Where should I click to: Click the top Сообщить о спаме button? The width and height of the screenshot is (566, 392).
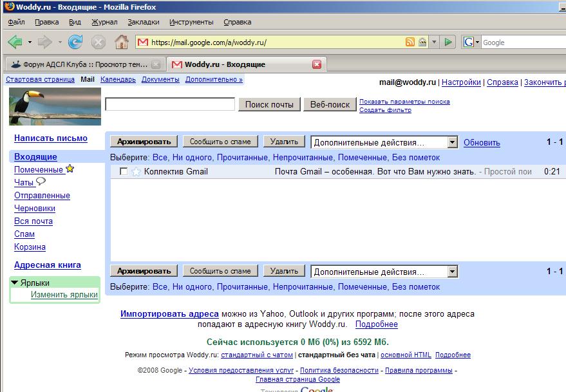(220, 142)
